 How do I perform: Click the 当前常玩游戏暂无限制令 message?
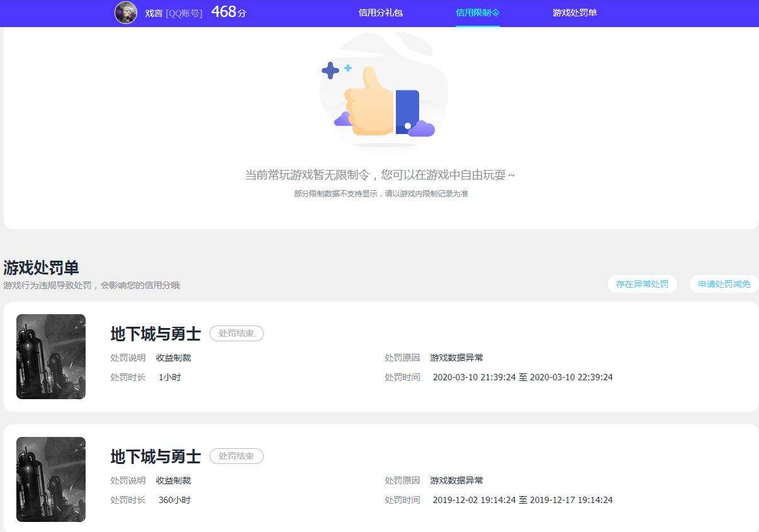(380, 174)
